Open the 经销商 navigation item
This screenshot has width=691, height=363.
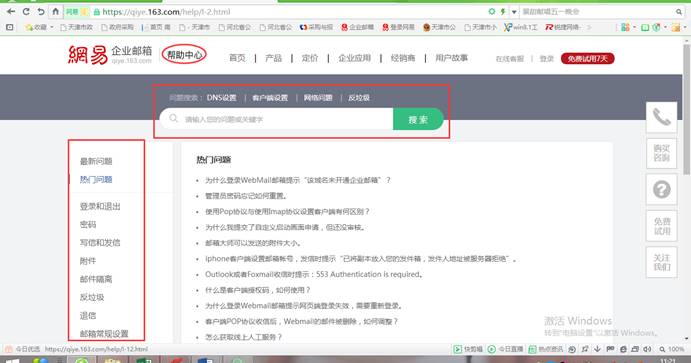coord(403,58)
